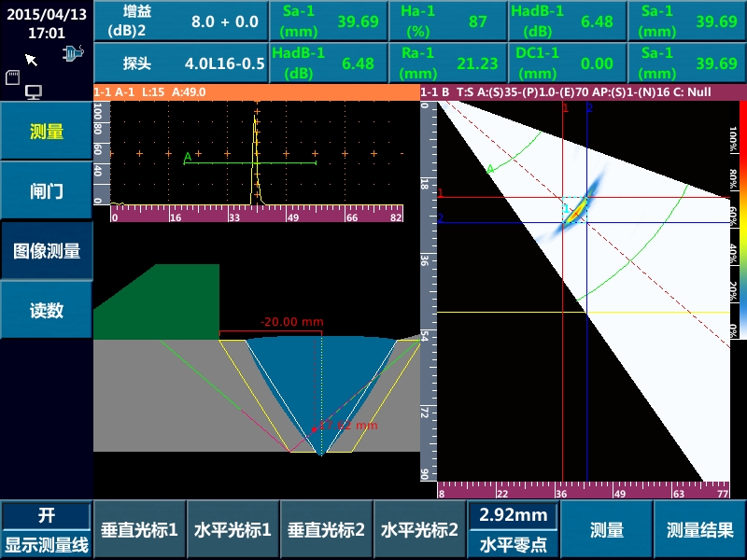The width and height of the screenshot is (747, 560).
Task: Open the 闸门 gate menu
Action: coord(46,191)
